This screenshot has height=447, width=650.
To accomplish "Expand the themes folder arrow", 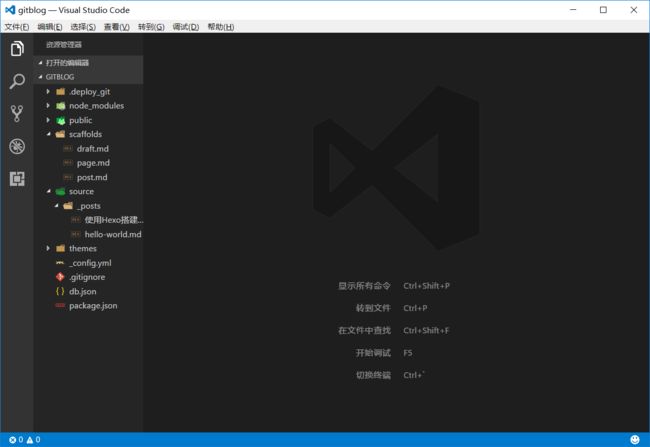I will tap(48, 248).
